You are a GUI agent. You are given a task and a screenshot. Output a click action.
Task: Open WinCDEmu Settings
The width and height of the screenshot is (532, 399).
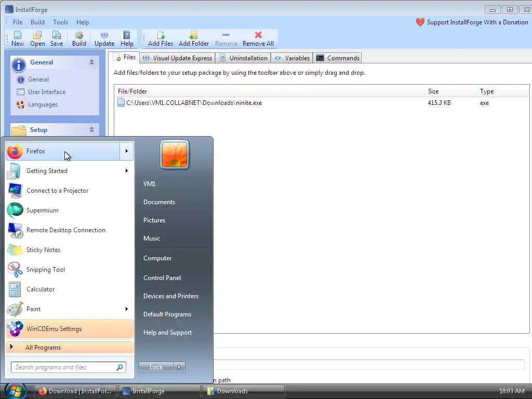click(x=70, y=329)
